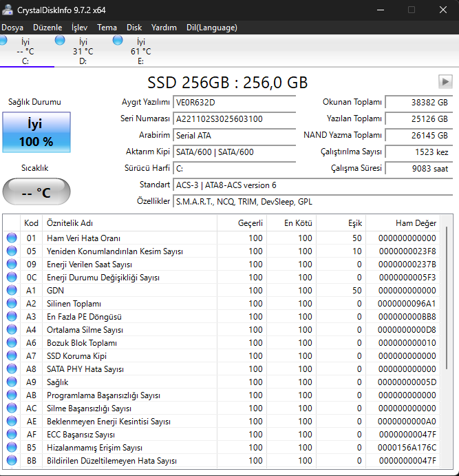This screenshot has height=476, width=459.
Task: Select drive E: at 61 °C
Action: point(140,51)
